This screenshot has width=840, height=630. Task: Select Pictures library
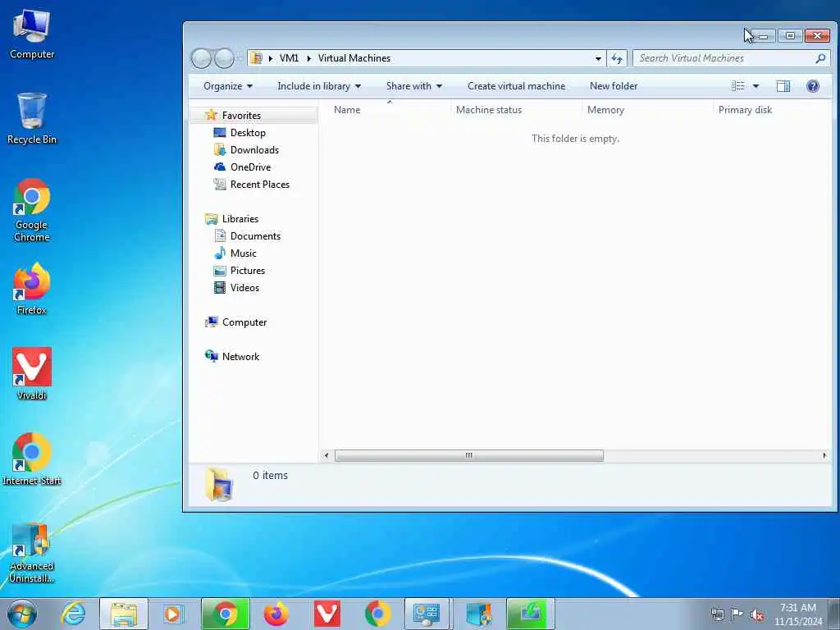[248, 271]
